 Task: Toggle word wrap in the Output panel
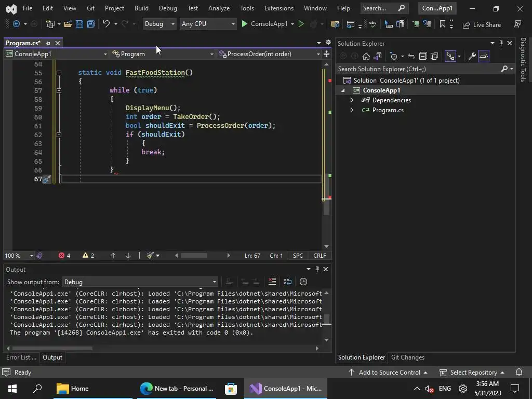[x=288, y=282]
